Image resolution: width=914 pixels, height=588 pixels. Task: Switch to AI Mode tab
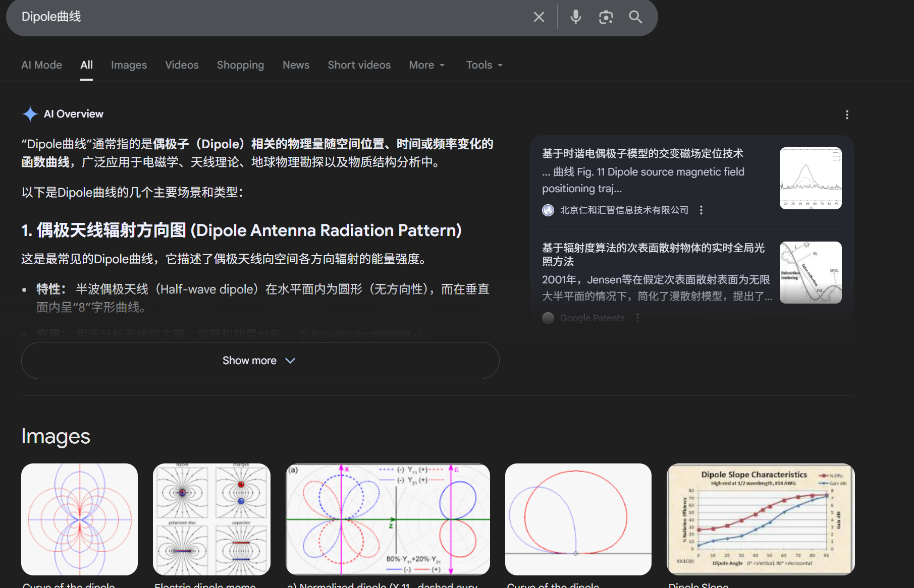(x=41, y=65)
